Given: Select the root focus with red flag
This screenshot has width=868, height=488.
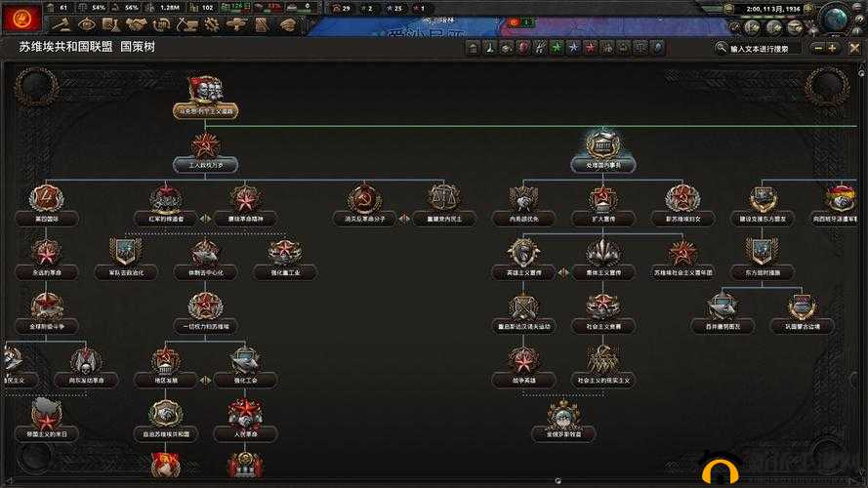Looking at the screenshot, I should click(x=205, y=98).
